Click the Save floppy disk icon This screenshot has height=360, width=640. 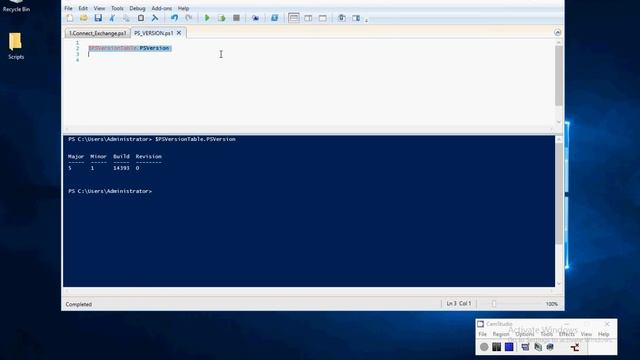pyautogui.click(x=98, y=18)
